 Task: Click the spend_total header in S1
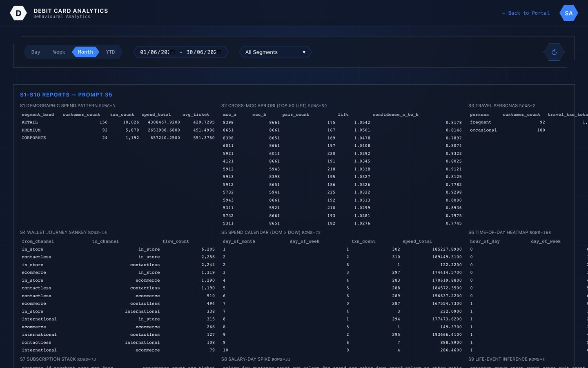click(156, 114)
